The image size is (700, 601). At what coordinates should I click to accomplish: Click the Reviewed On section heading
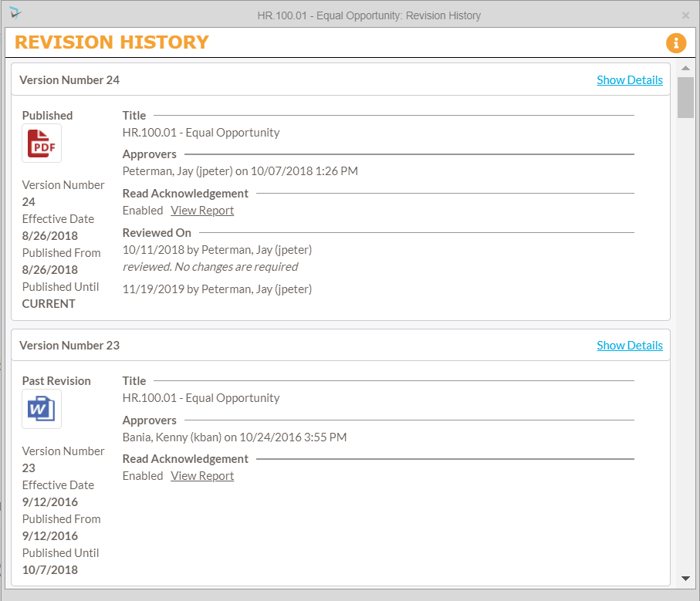click(157, 232)
